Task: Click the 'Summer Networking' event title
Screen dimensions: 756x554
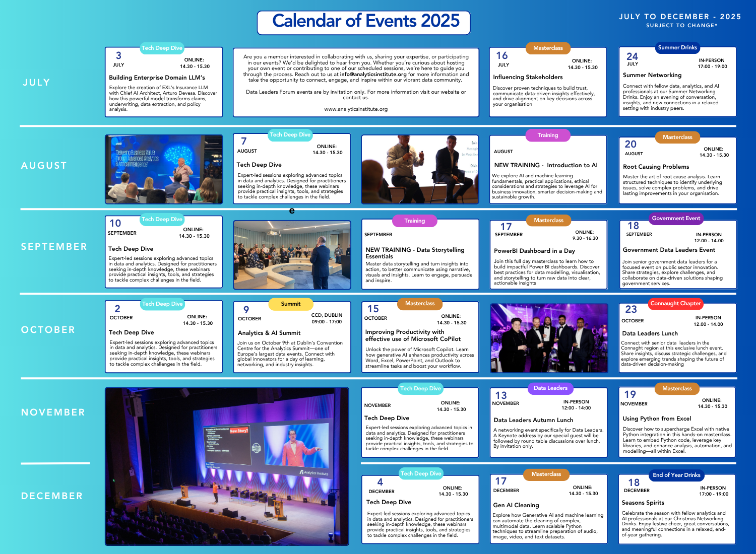Action: pos(652,75)
